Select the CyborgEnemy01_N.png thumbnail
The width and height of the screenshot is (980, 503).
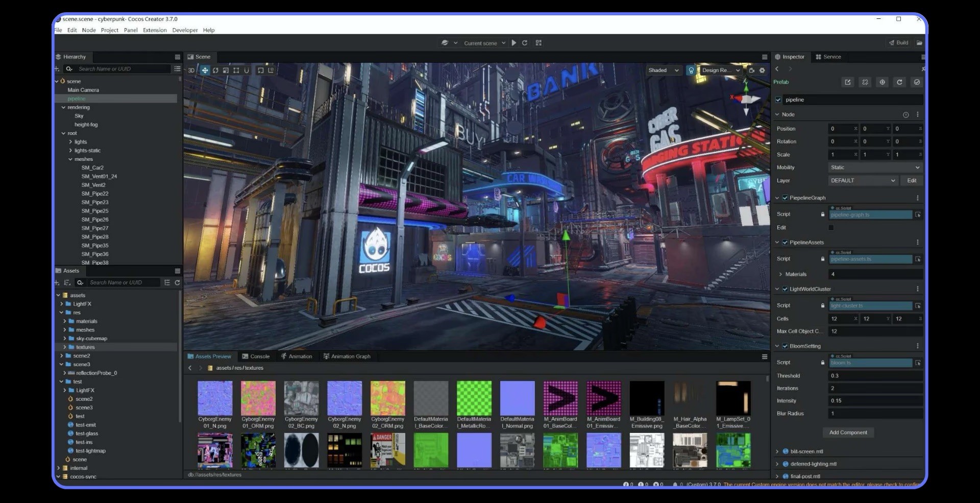pos(215,398)
